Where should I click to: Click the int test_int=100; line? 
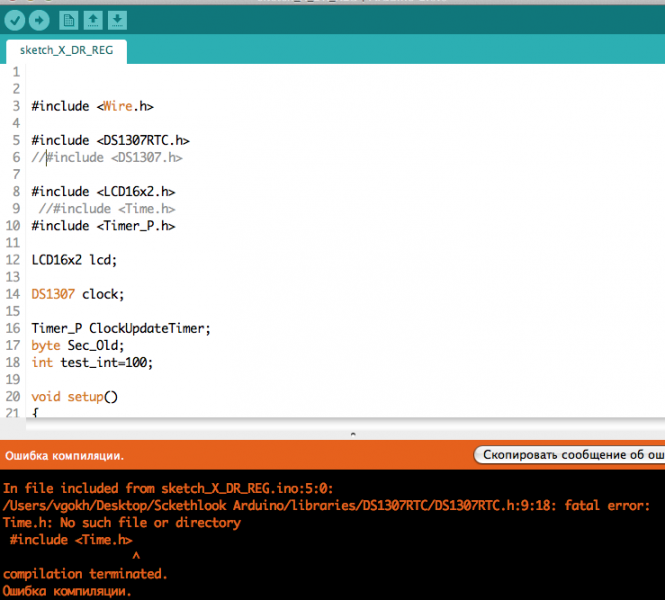pos(92,362)
